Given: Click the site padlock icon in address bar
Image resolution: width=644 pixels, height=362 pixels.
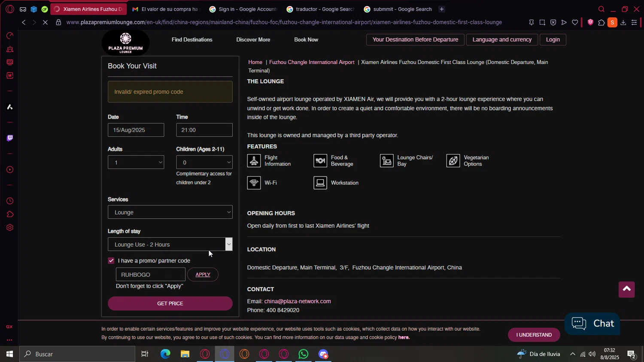Looking at the screenshot, I should 58,22.
